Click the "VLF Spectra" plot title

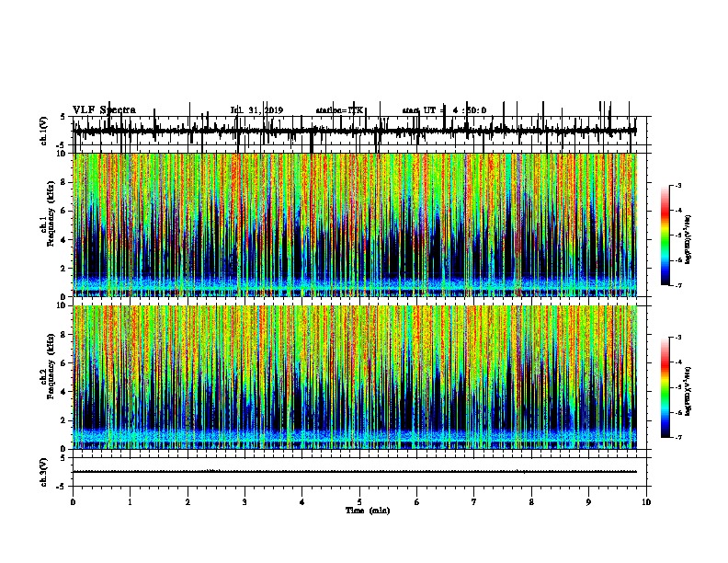coord(104,110)
